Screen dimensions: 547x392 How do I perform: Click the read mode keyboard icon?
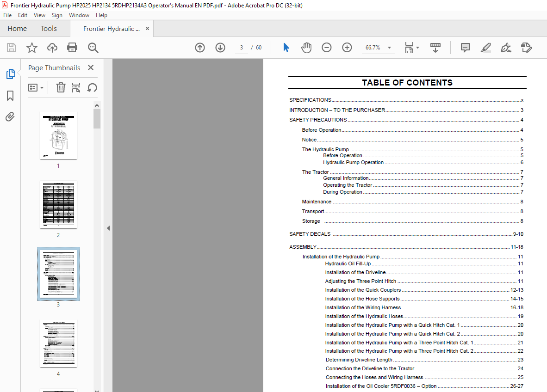pyautogui.click(x=435, y=48)
